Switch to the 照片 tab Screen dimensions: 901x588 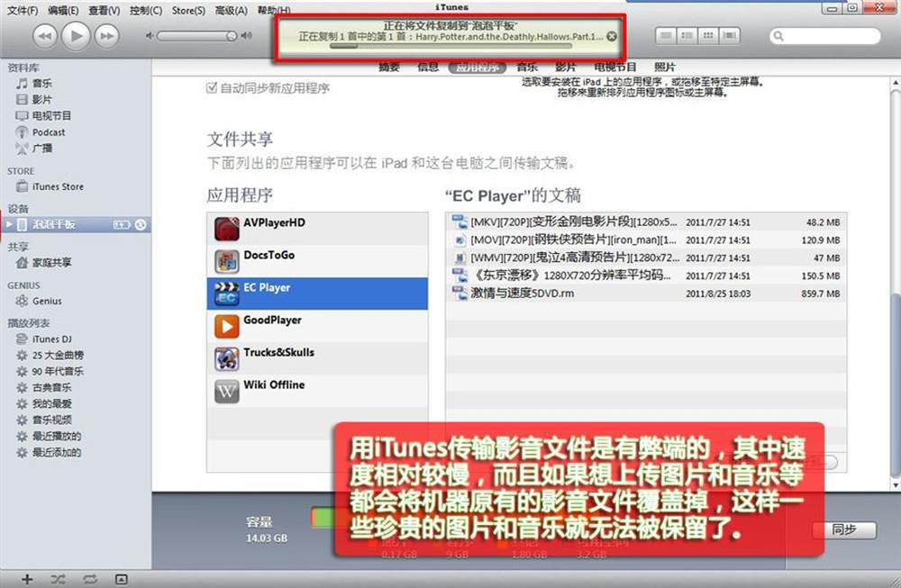(x=665, y=68)
